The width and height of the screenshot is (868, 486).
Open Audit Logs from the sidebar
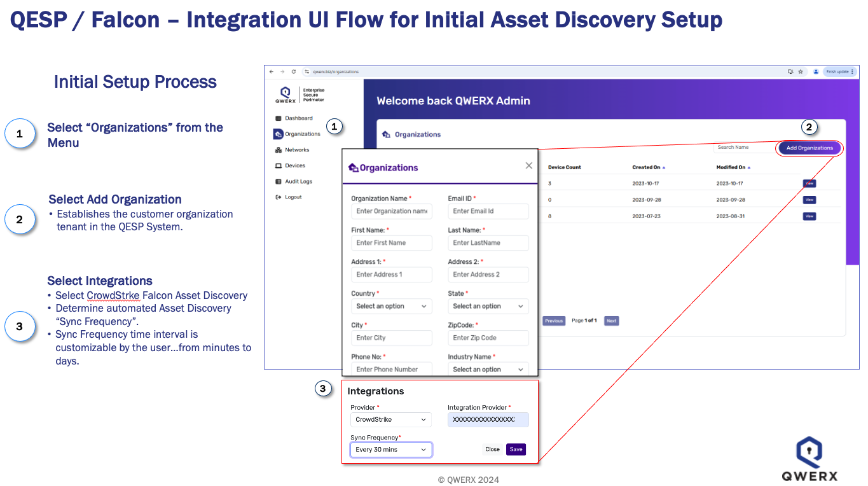[299, 181]
